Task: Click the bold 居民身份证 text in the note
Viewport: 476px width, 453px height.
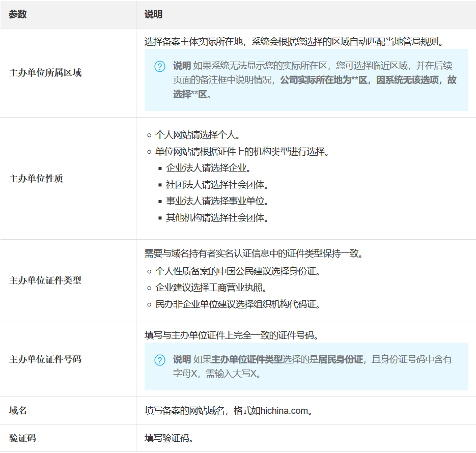Action: (x=341, y=359)
